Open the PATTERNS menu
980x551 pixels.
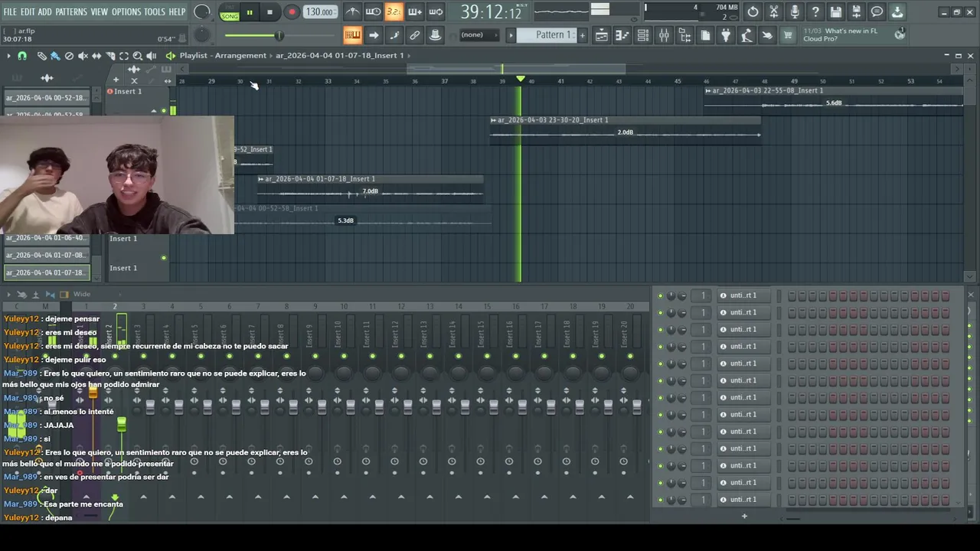point(71,12)
